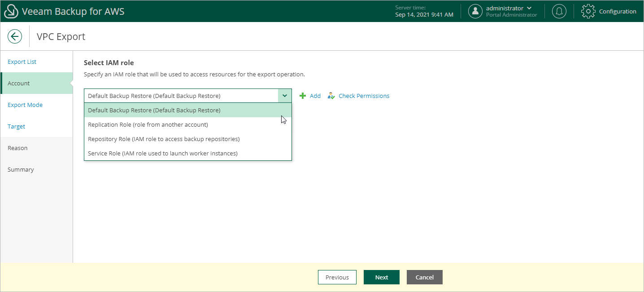Click the Check Permissions link
Image resolution: width=644 pixels, height=292 pixels.
364,96
